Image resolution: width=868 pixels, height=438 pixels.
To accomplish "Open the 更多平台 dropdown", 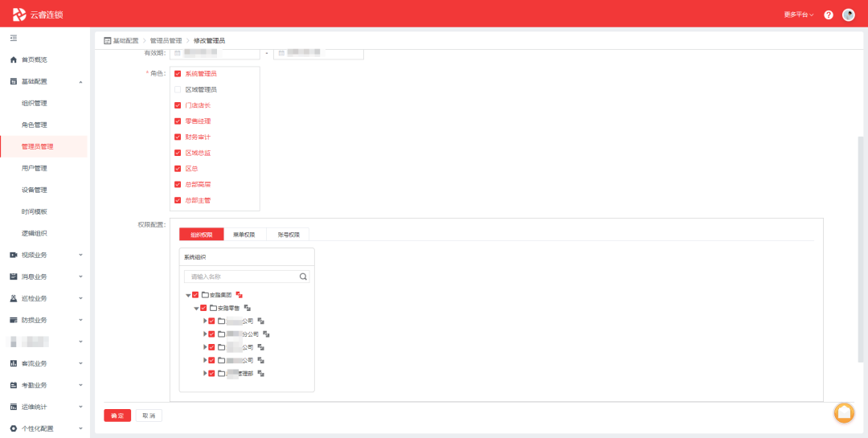I will [x=798, y=15].
